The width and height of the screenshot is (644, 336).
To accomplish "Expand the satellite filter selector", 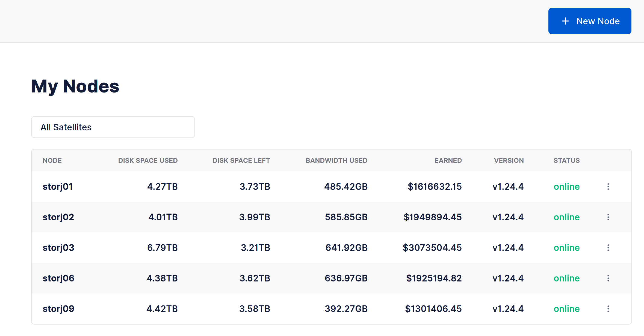I will click(113, 127).
